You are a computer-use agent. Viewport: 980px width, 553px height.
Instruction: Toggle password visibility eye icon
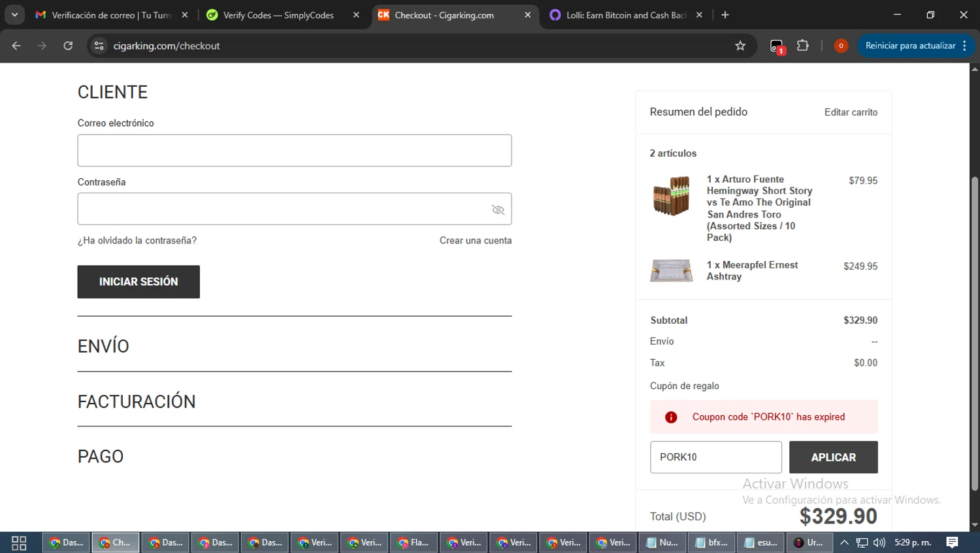pos(498,210)
